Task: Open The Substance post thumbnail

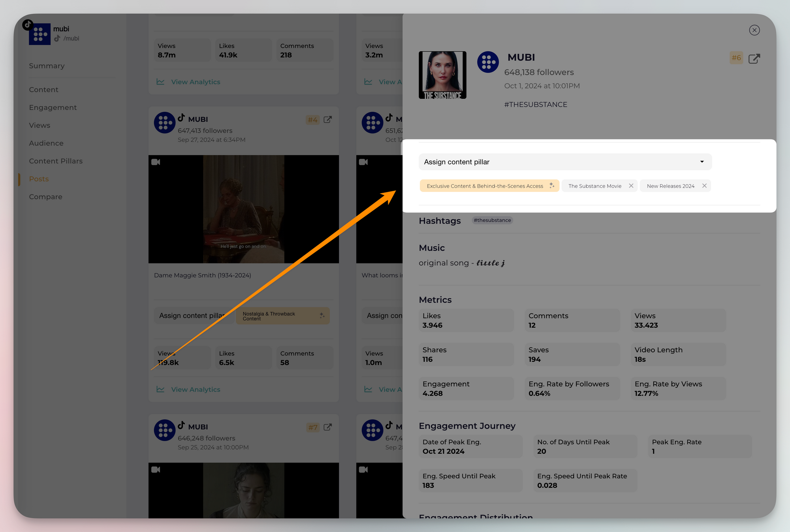Action: point(442,75)
